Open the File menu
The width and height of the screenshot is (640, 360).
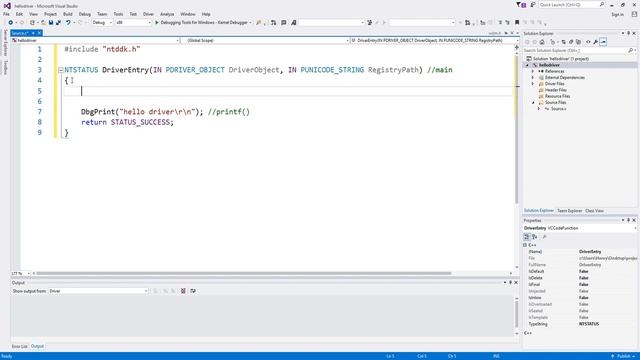[x=6, y=14]
